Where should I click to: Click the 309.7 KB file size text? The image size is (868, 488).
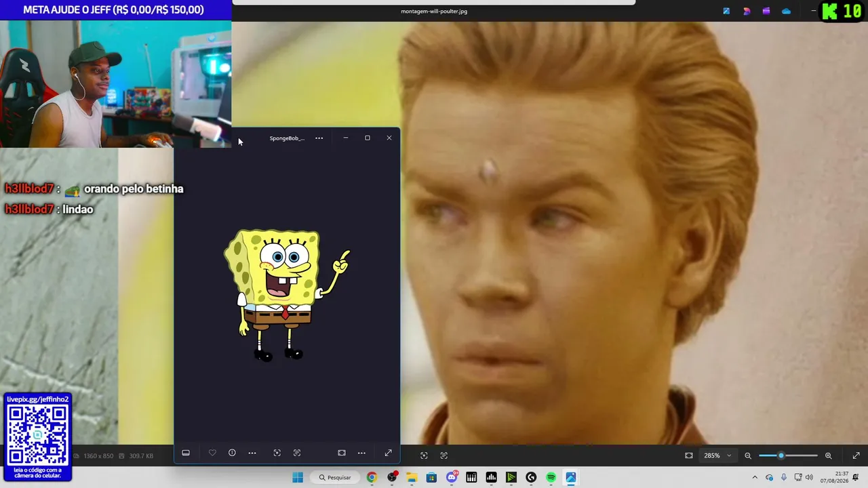141,456
